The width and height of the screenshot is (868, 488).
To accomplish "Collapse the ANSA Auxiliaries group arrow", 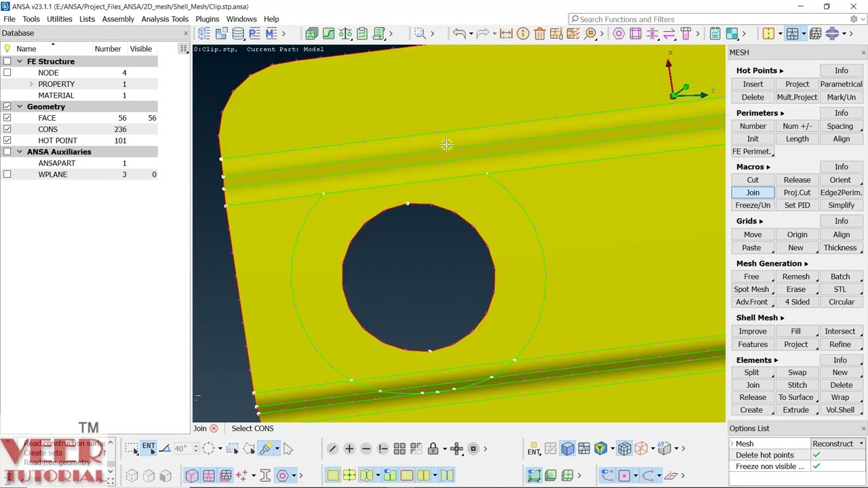I will (x=20, y=152).
